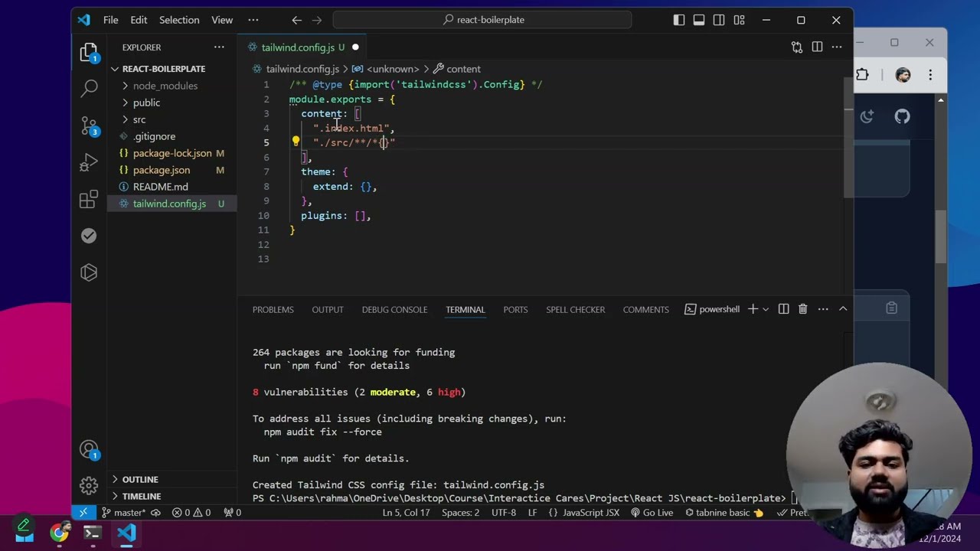Open README.md in the explorer
This screenshot has width=980, height=551.
tap(160, 187)
